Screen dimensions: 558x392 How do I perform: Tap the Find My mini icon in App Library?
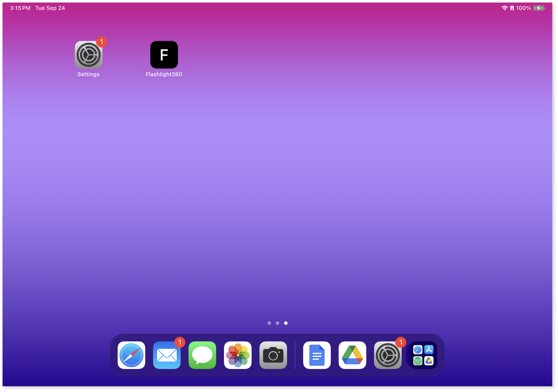418,361
